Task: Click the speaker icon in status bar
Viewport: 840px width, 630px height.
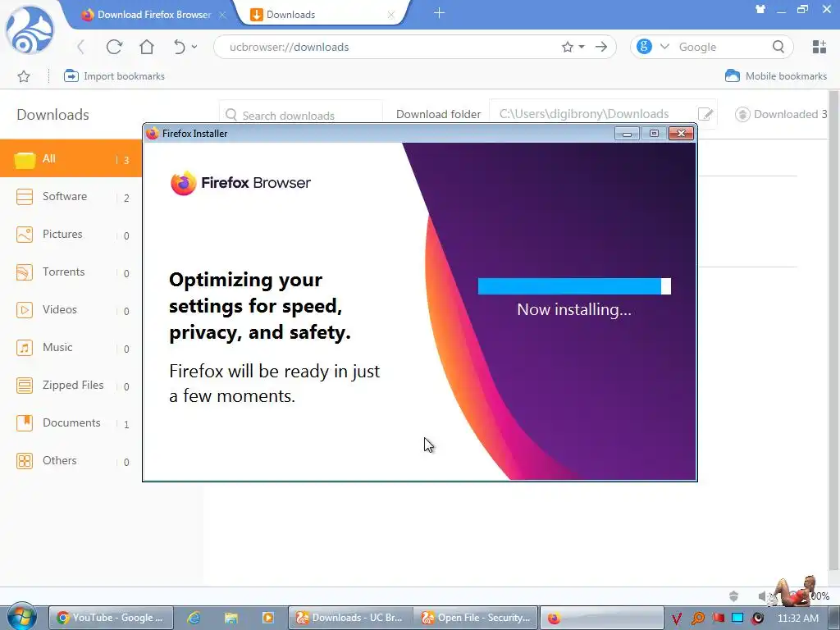Action: click(x=763, y=596)
